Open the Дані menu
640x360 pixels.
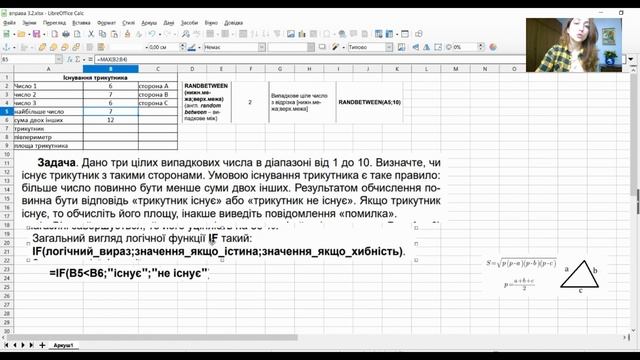[x=169, y=23]
